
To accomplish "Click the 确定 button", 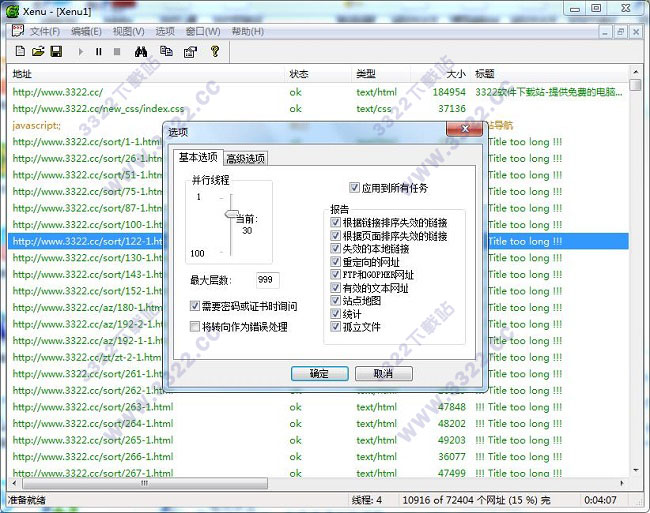I will tap(319, 373).
